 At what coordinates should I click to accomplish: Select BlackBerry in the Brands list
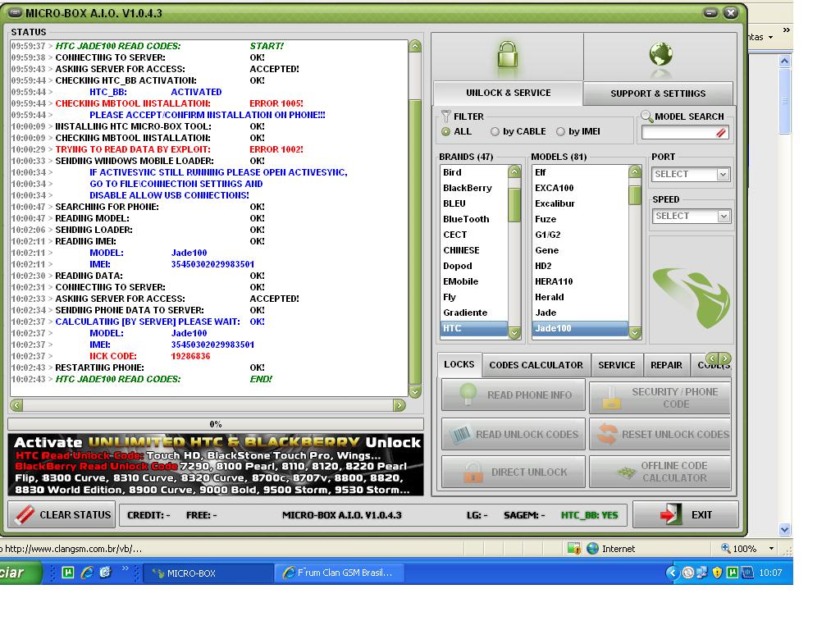tap(473, 188)
